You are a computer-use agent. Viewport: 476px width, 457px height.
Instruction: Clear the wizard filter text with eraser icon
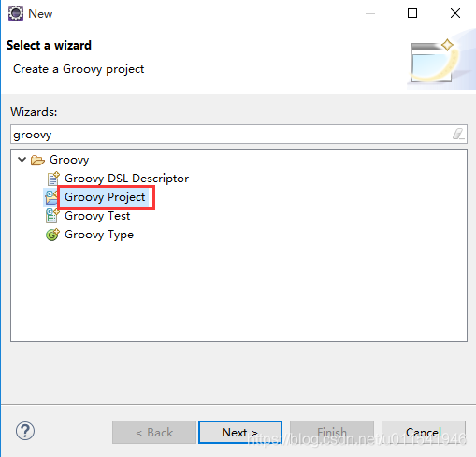click(x=458, y=135)
